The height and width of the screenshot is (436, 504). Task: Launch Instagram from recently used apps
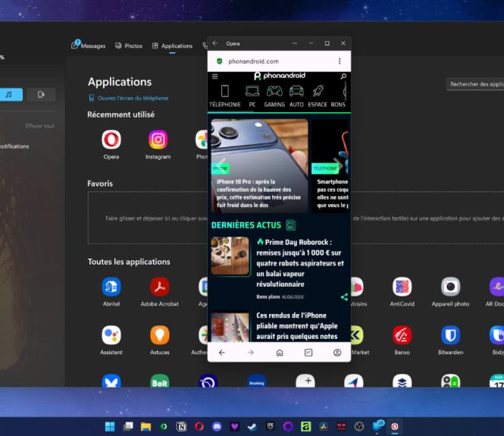click(x=158, y=140)
